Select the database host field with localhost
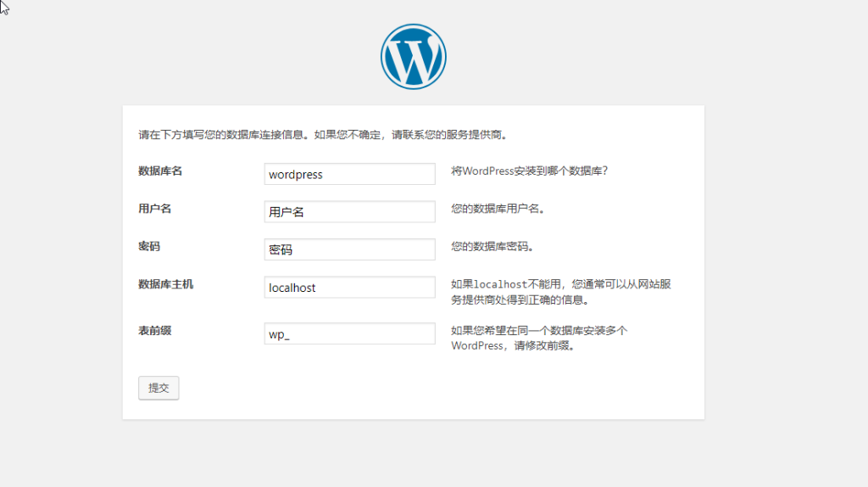Screen dimensions: 868x487 pos(349,287)
